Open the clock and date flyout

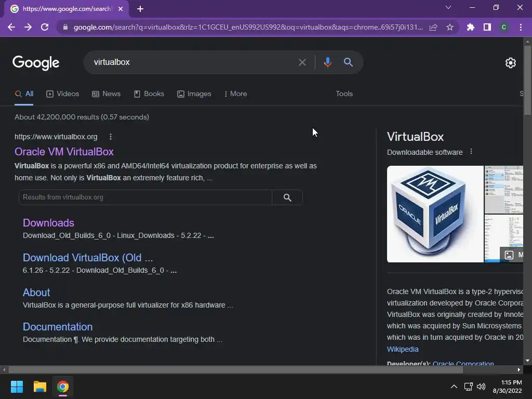click(508, 387)
